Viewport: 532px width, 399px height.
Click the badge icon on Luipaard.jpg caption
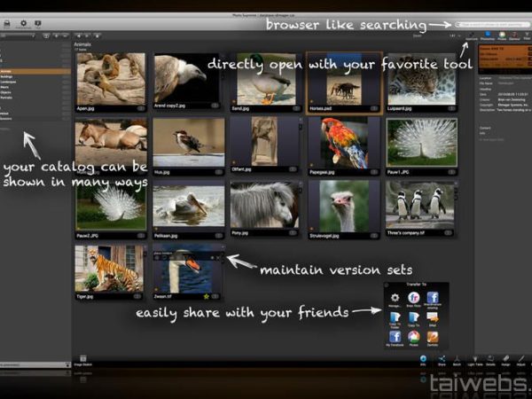pos(451,108)
